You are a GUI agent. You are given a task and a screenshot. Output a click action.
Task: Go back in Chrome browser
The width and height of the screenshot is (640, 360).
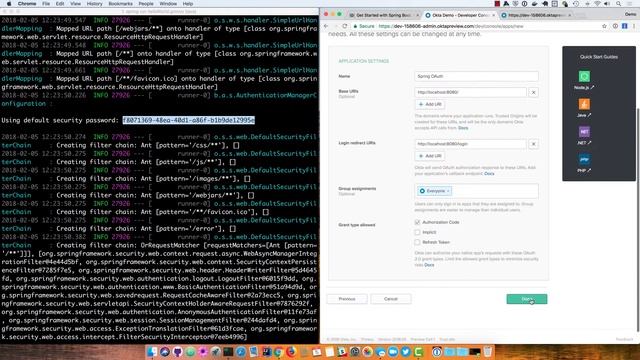[326, 26]
